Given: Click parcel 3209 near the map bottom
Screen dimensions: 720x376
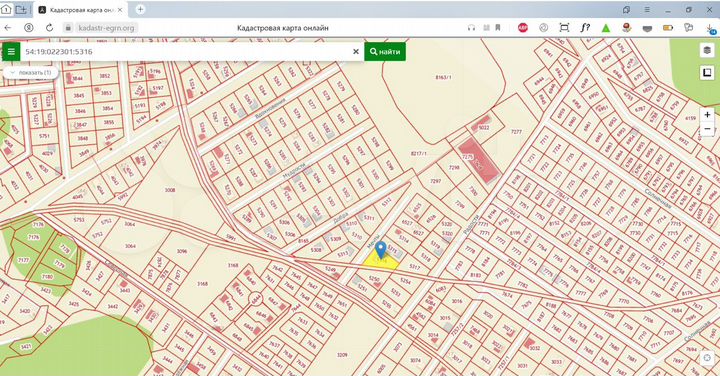Looking at the screenshot, I should [342, 355].
